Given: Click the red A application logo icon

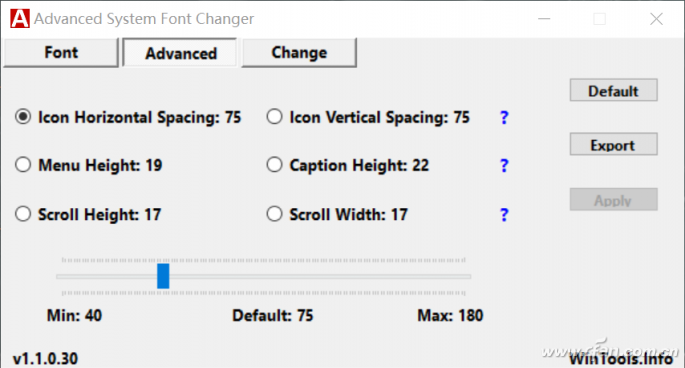Looking at the screenshot, I should click(20, 18).
